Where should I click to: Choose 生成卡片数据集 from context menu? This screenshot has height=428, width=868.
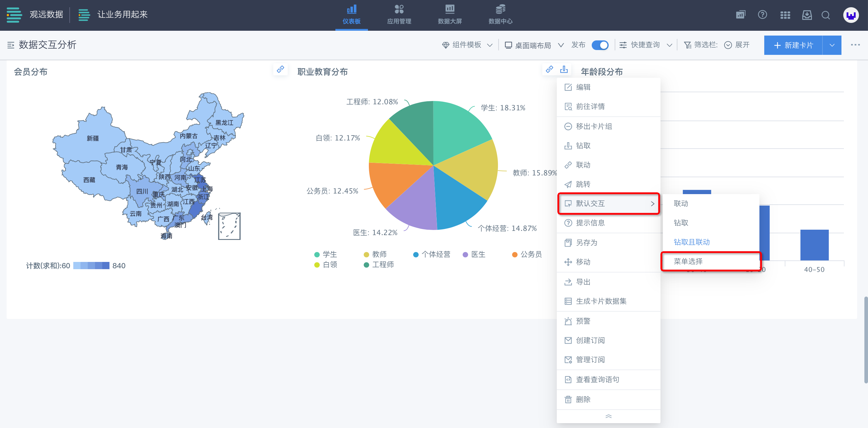point(601,301)
